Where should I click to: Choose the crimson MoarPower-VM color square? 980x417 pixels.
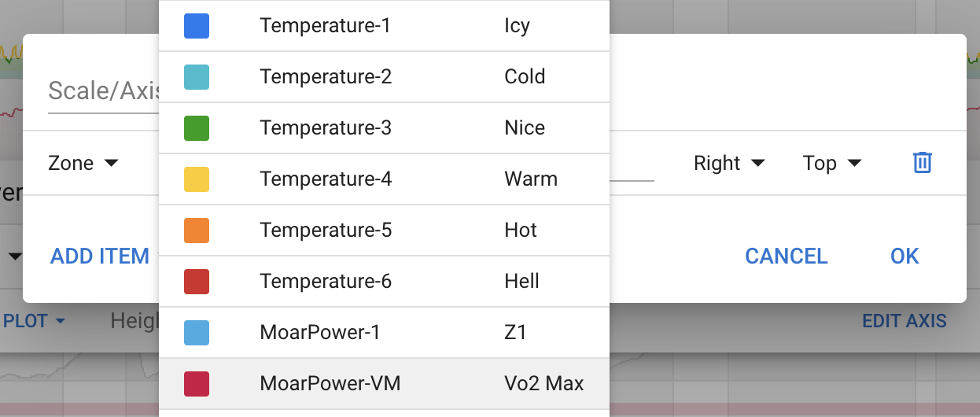tap(196, 384)
